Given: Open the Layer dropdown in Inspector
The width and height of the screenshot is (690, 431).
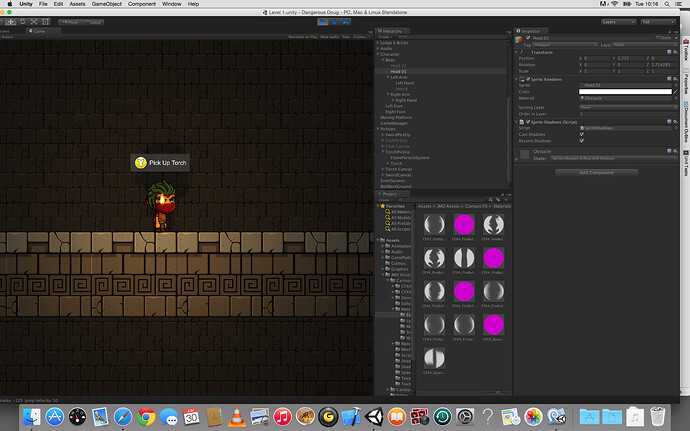Looking at the screenshot, I should (x=645, y=45).
